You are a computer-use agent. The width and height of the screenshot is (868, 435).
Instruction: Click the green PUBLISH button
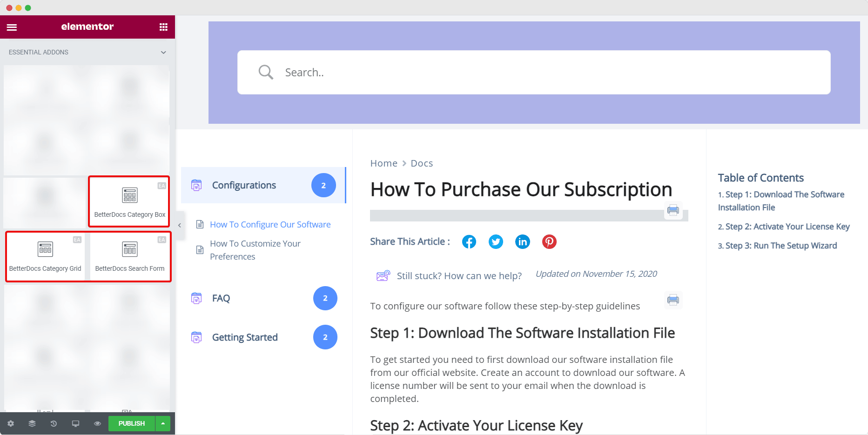(131, 423)
